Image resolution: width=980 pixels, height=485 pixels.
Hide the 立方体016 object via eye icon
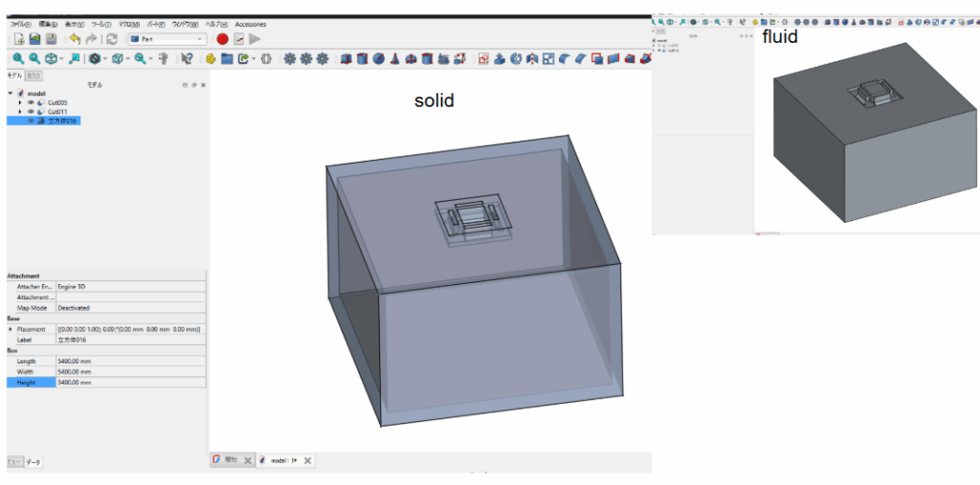pyautogui.click(x=31, y=121)
